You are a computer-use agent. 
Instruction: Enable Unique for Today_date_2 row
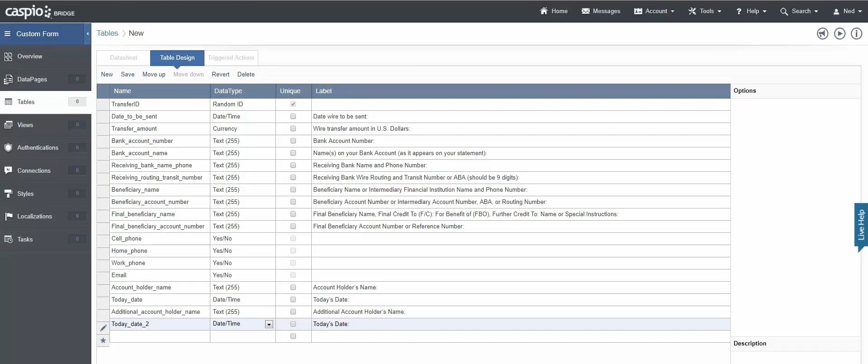coord(293,324)
